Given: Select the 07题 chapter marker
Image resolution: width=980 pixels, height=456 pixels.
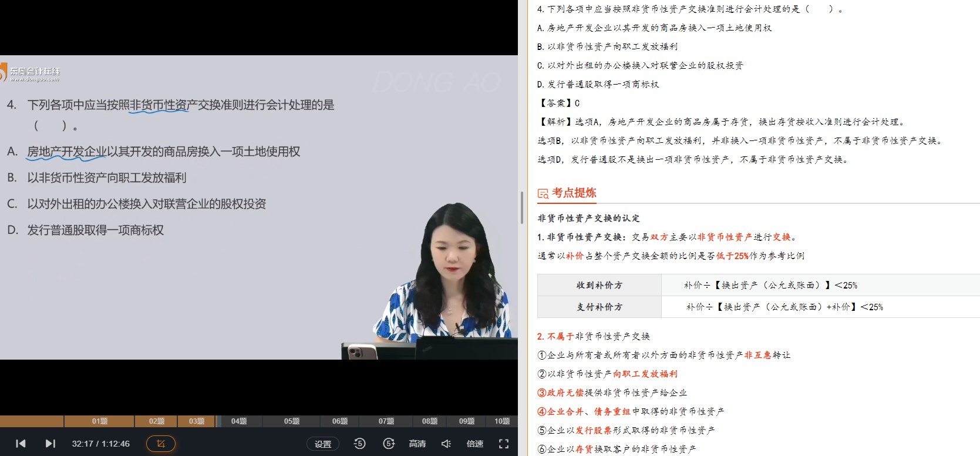Looking at the screenshot, I should click(x=386, y=421).
